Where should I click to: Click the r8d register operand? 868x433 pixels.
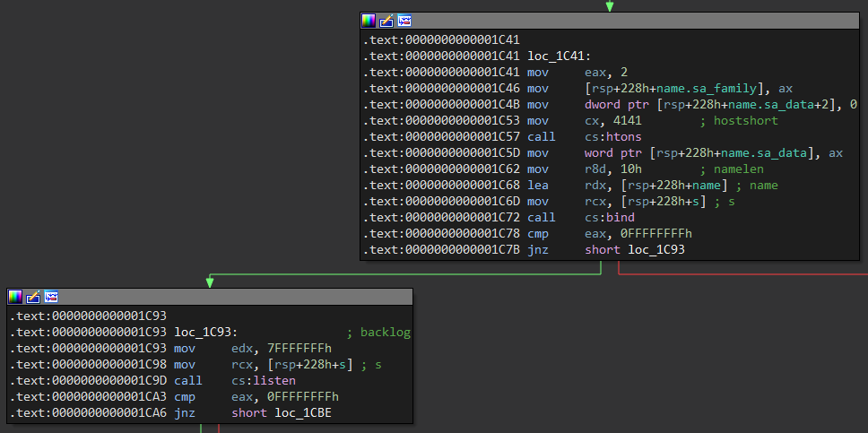coord(595,169)
